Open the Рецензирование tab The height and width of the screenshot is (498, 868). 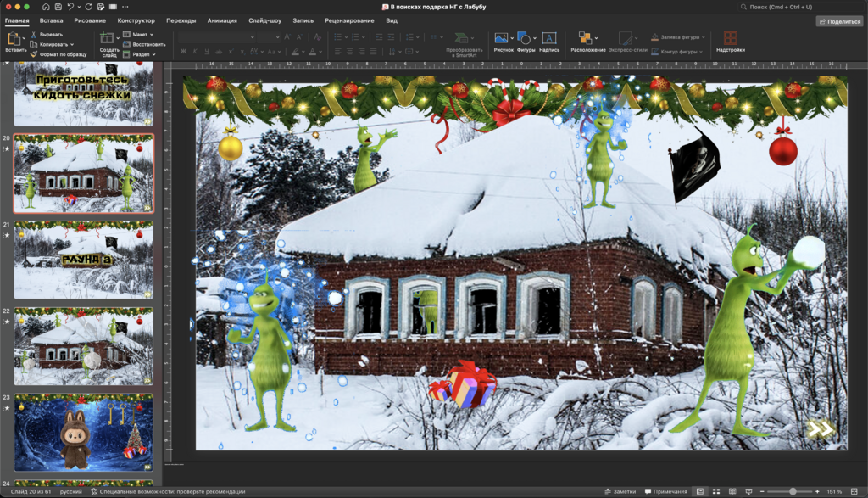coord(349,20)
